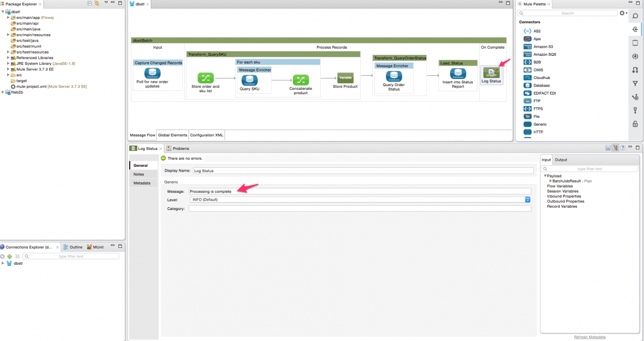
Task: Select the FTP connector in Mule Palette
Action: point(537,101)
